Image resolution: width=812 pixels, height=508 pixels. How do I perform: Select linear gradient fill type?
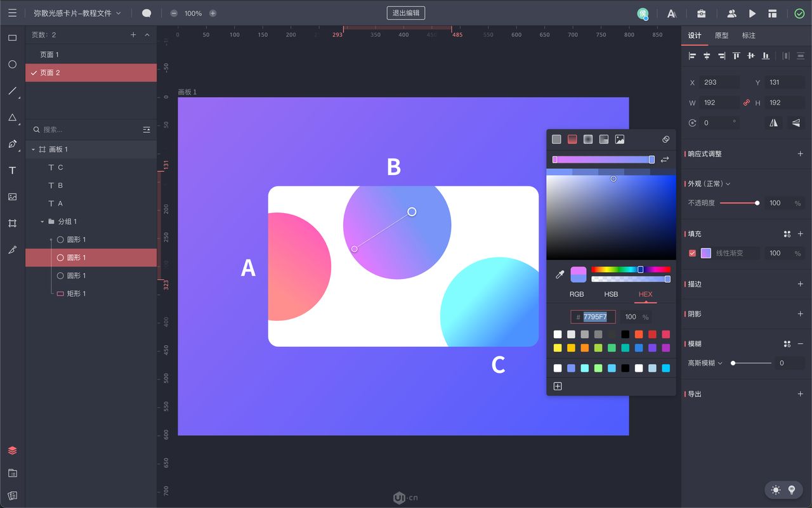point(572,140)
